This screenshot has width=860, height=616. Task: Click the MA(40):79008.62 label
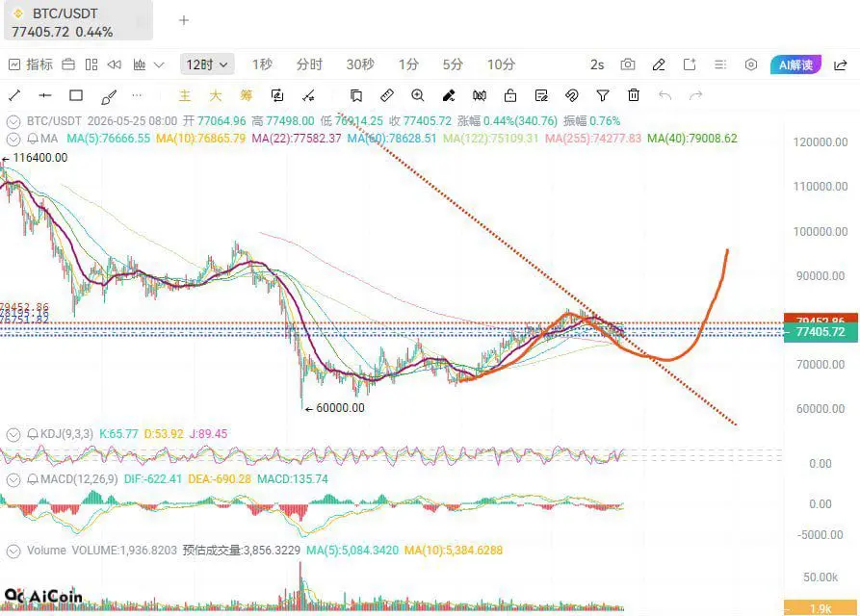pyautogui.click(x=692, y=139)
